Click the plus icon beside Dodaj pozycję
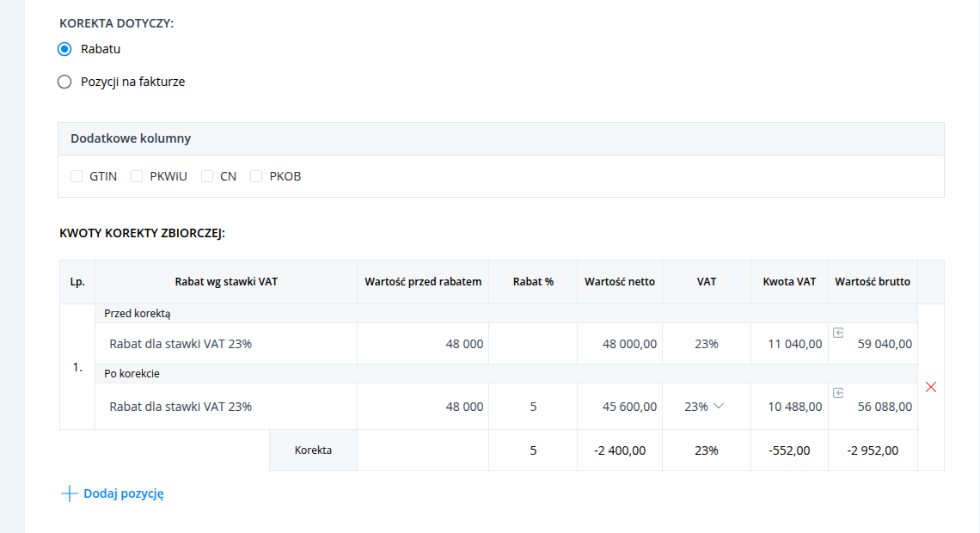The height and width of the screenshot is (533, 980). 70,493
